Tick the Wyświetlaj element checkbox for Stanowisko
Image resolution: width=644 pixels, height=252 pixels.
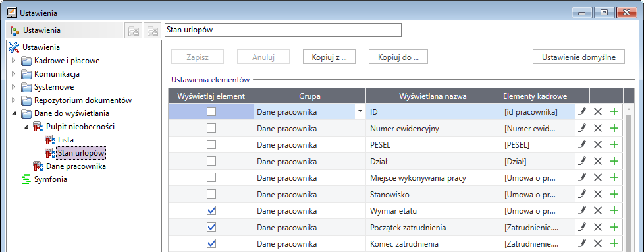pyautogui.click(x=211, y=194)
